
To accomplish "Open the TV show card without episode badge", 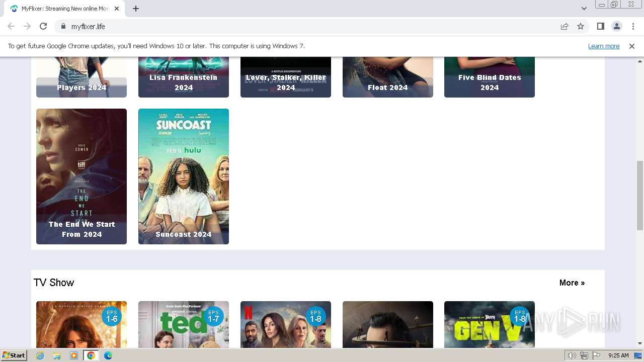I will (x=388, y=325).
